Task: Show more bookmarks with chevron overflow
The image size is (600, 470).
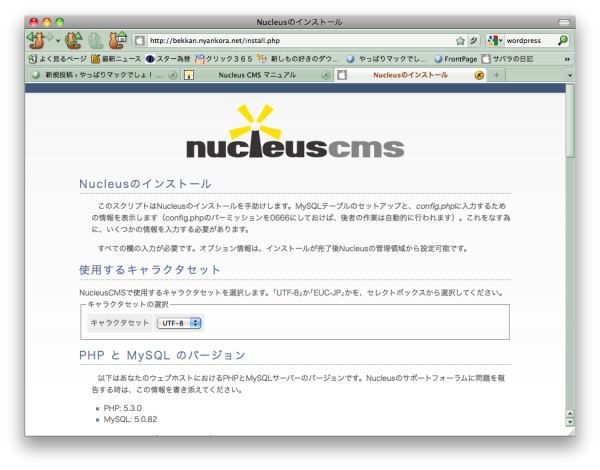Action: (x=567, y=59)
